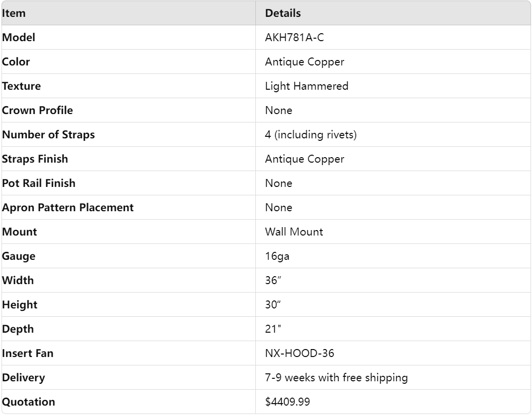Click the 16ga gauge value

point(274,256)
